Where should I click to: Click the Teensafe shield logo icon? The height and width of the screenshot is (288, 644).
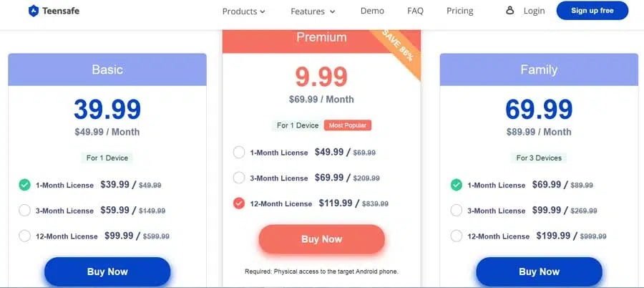pyautogui.click(x=34, y=11)
